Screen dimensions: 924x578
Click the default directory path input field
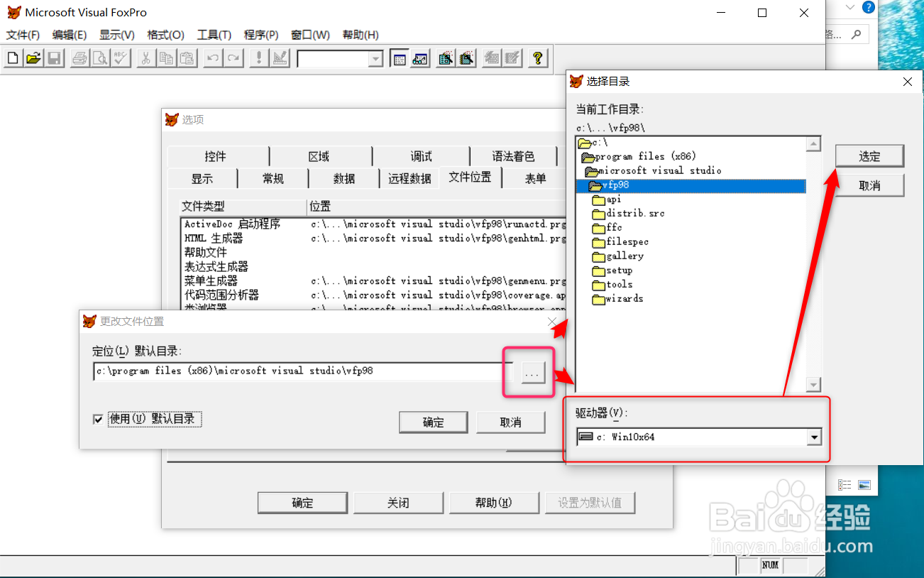pos(303,371)
